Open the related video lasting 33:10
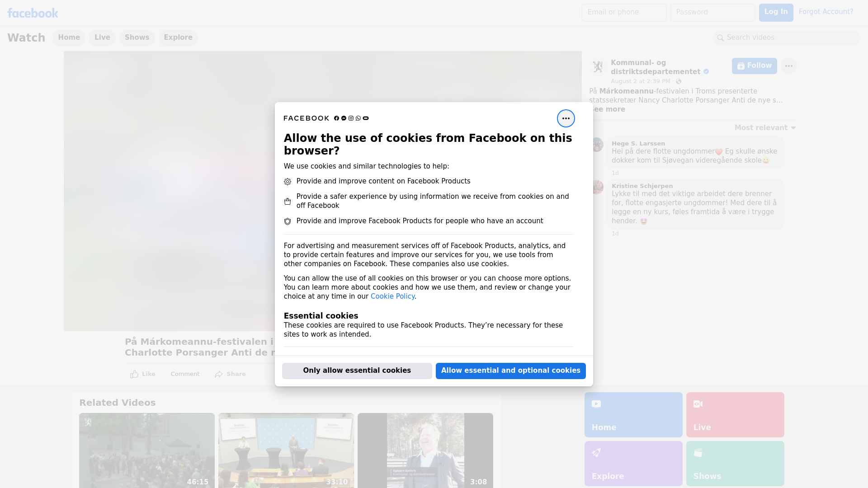868x488 pixels. pyautogui.click(x=286, y=450)
